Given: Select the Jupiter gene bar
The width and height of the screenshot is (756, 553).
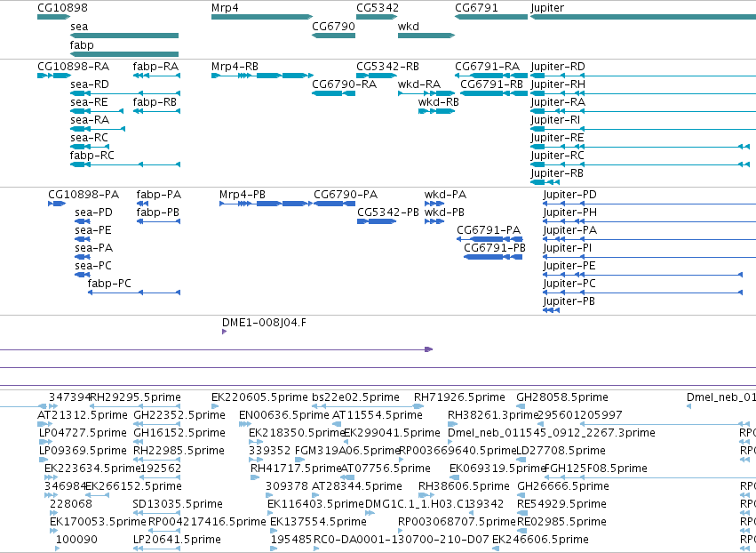Looking at the screenshot, I should 642,17.
